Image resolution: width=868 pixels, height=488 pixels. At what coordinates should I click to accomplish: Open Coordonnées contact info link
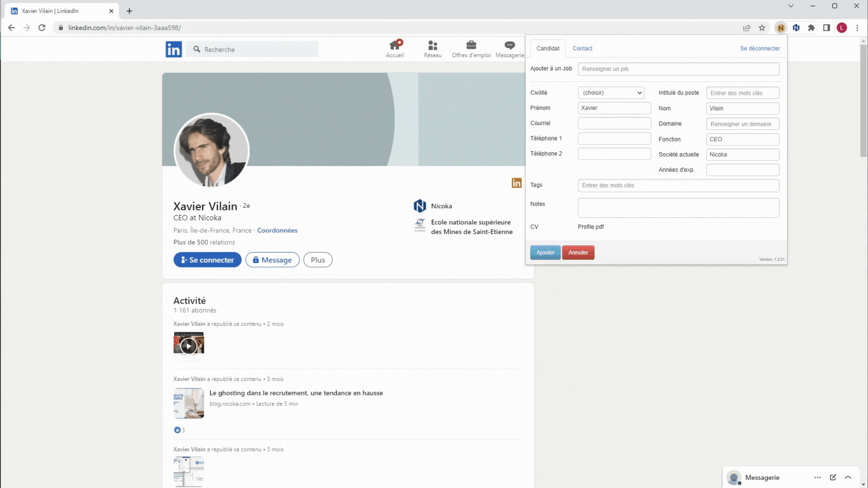pos(277,230)
